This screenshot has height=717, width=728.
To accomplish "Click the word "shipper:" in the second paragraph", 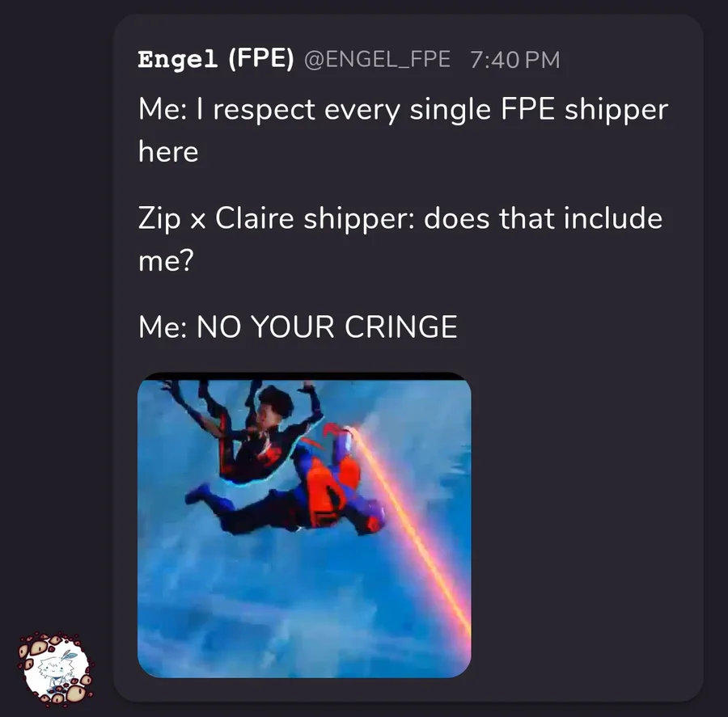I will pyautogui.click(x=359, y=219).
